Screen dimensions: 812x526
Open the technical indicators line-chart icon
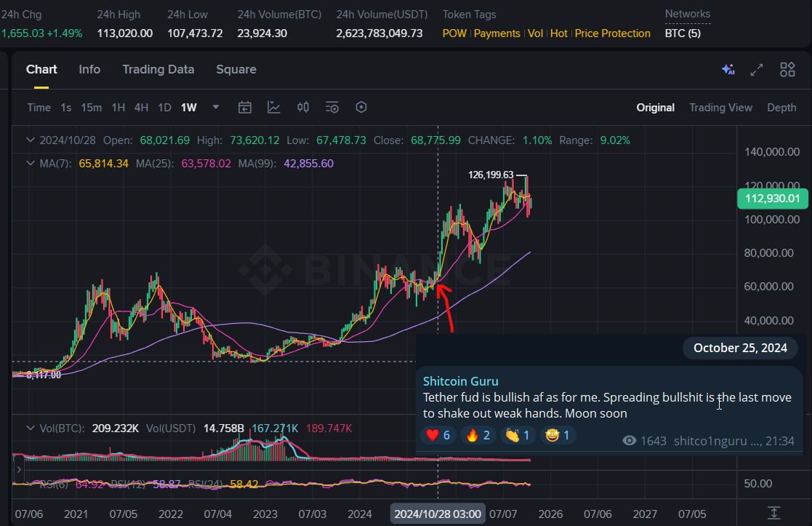(x=274, y=108)
